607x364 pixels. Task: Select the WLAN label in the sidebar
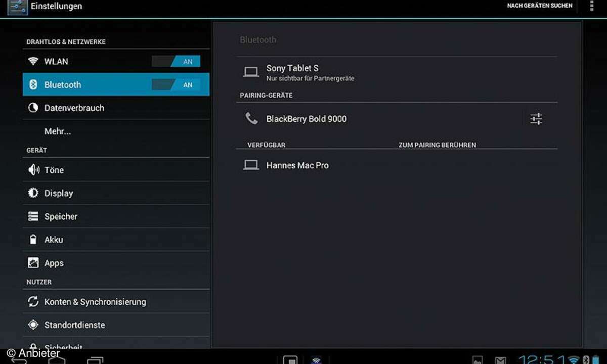56,62
